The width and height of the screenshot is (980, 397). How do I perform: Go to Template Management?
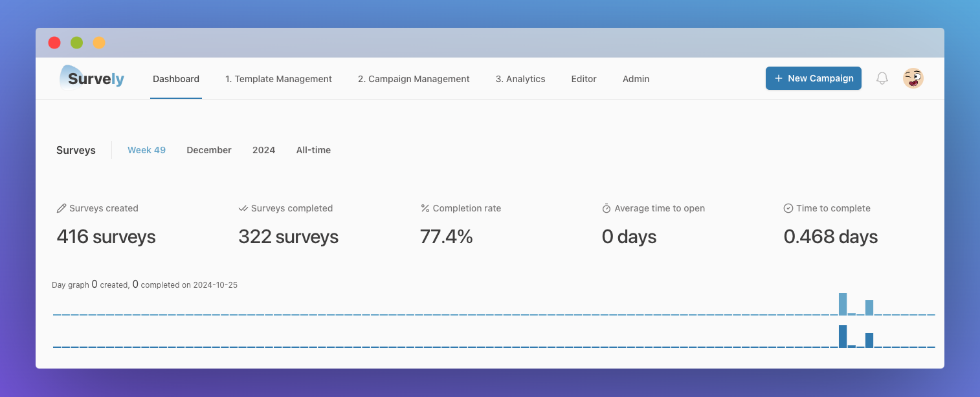click(278, 79)
